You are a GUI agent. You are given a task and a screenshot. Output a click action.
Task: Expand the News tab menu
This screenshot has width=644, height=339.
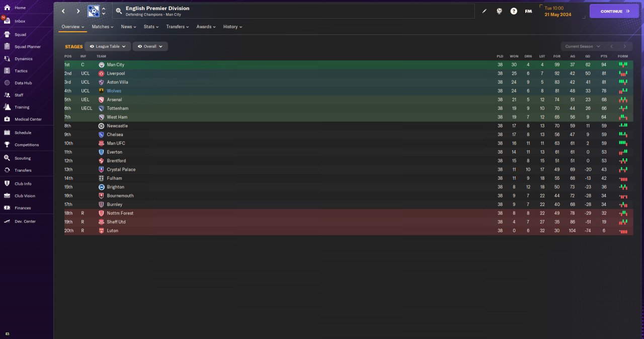(x=129, y=27)
